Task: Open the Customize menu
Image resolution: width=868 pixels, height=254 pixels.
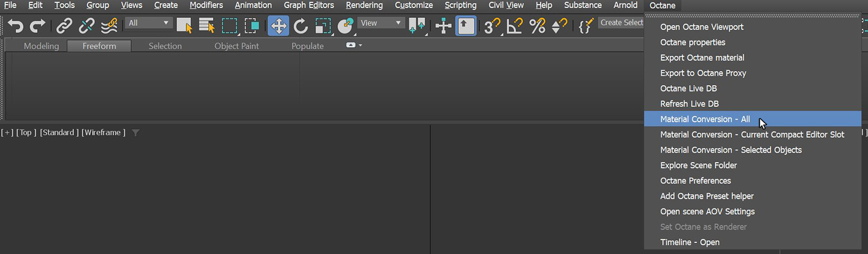Action: click(x=414, y=5)
